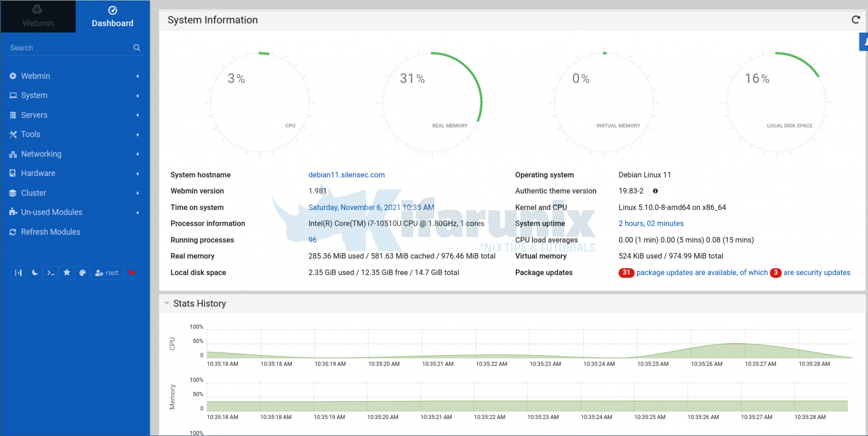Click the favorites star icon
Screen dimensions: 868x436
[x=67, y=273]
